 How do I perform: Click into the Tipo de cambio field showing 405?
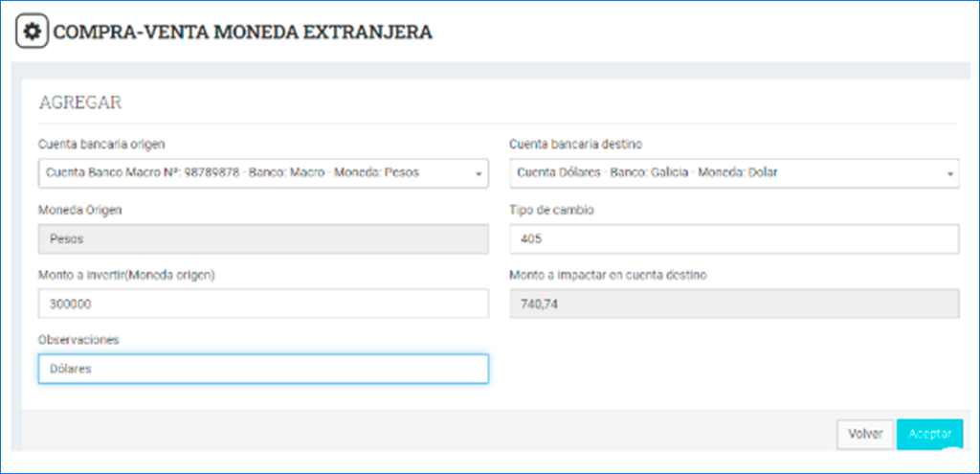point(734,238)
